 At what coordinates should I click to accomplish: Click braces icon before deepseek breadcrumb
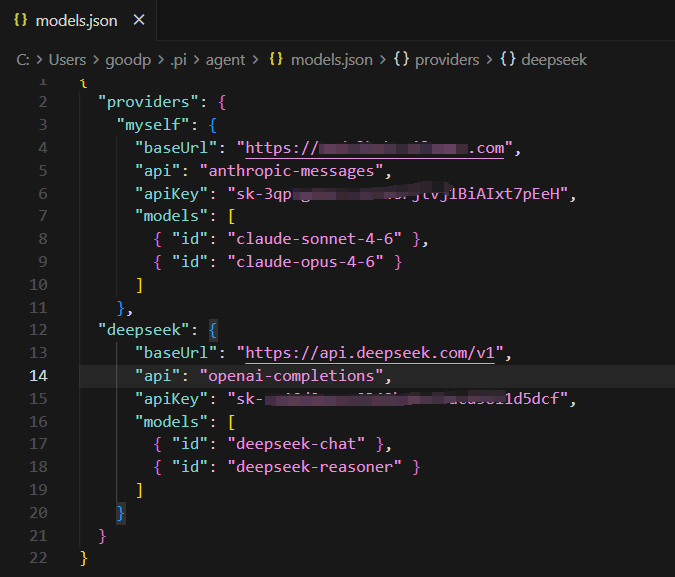click(508, 59)
